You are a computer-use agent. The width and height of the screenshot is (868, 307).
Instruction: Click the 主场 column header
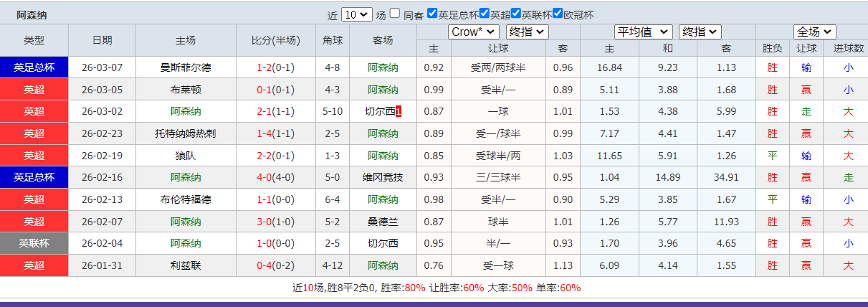coord(186,40)
